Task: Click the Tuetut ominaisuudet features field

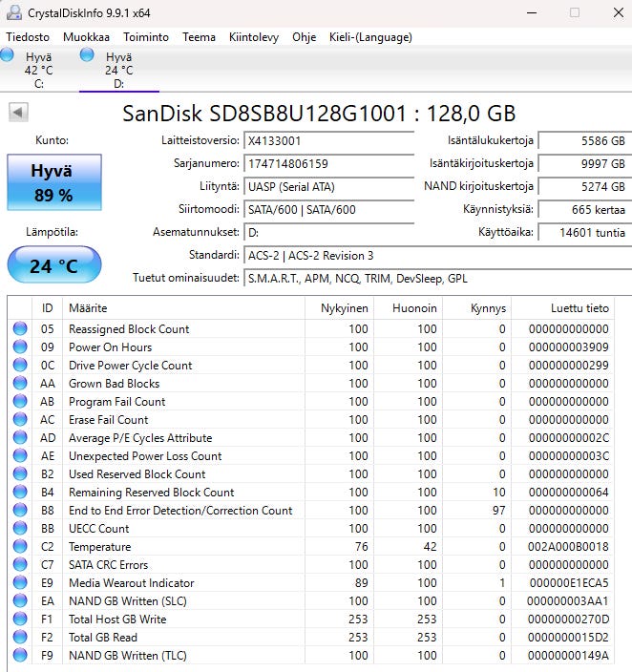Action: click(438, 278)
